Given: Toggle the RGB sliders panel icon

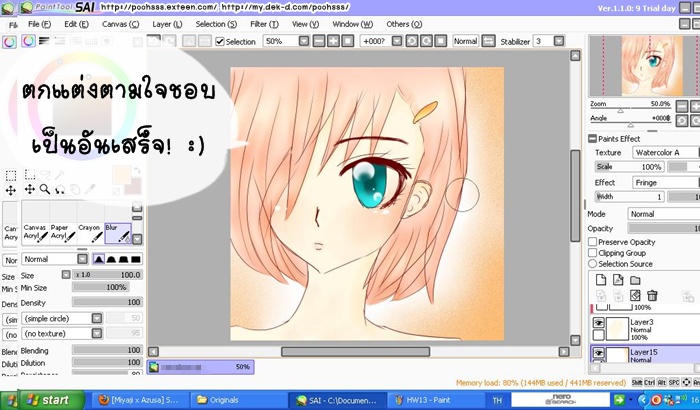Looking at the screenshot, I should [44, 41].
